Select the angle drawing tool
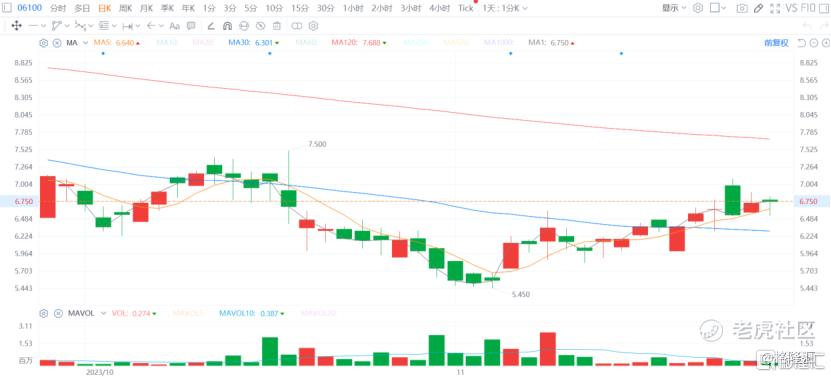The image size is (831, 377). tap(210, 25)
